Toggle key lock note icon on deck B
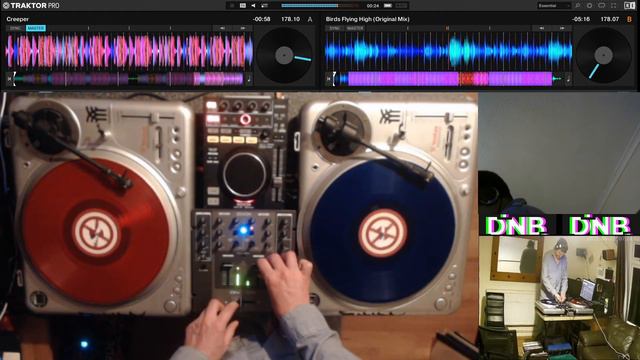 568,79
